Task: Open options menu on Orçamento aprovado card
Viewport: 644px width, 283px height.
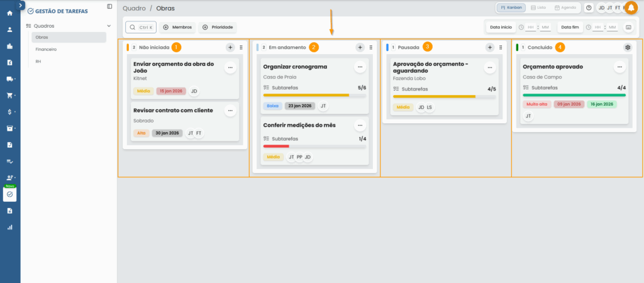Action: [x=619, y=67]
